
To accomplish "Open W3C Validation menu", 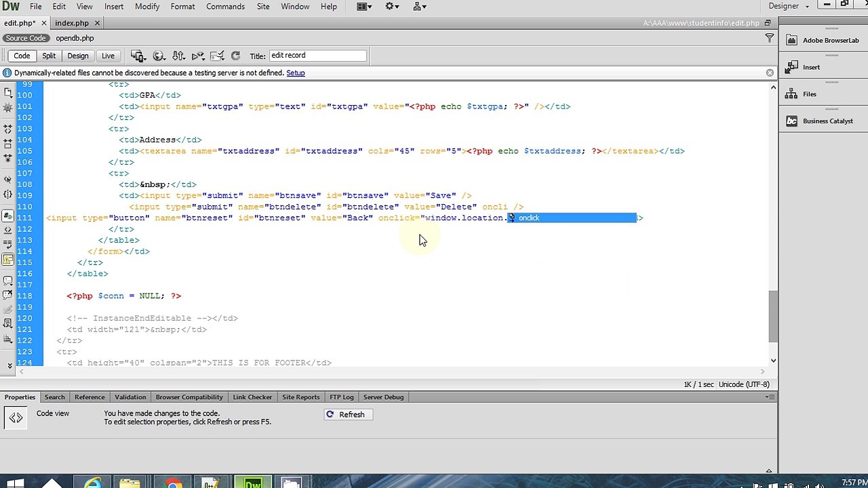I will point(199,56).
